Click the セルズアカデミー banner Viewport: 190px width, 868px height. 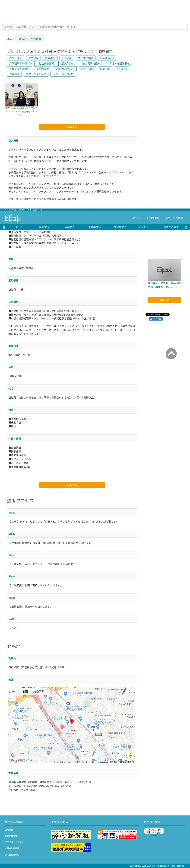pyautogui.click(x=71, y=847)
